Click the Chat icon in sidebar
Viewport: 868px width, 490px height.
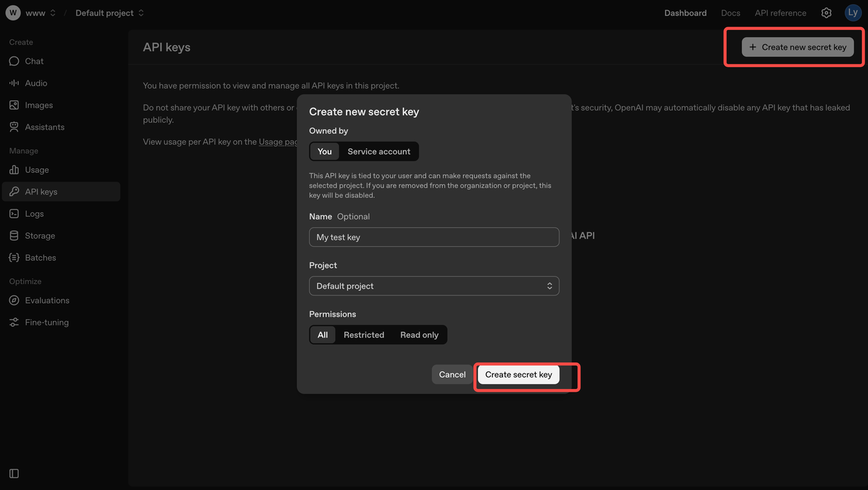pyautogui.click(x=14, y=61)
